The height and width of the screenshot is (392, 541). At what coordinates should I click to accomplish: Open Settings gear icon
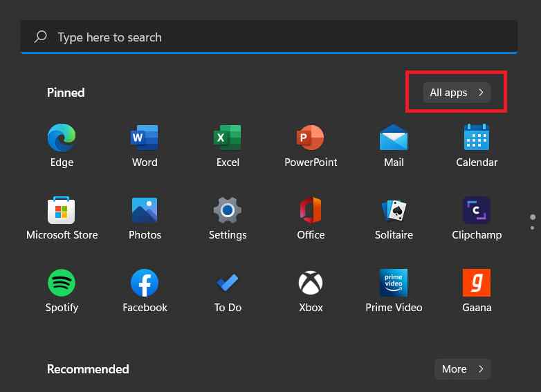point(228,210)
